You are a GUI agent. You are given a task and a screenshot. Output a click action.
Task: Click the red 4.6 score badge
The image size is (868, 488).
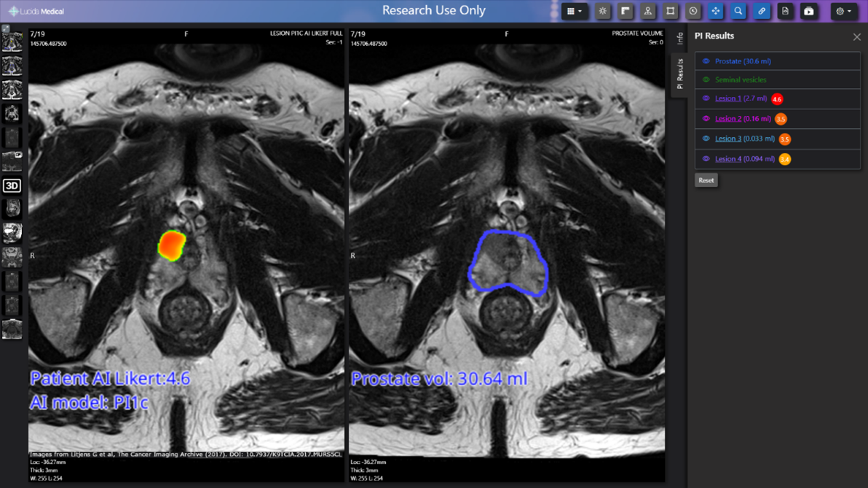point(777,99)
